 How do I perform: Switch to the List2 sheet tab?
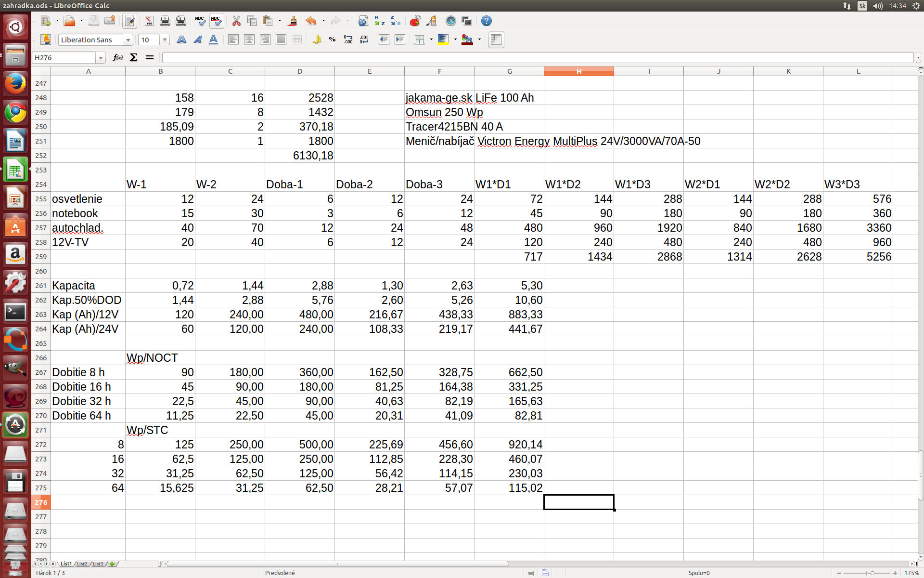pyautogui.click(x=82, y=564)
